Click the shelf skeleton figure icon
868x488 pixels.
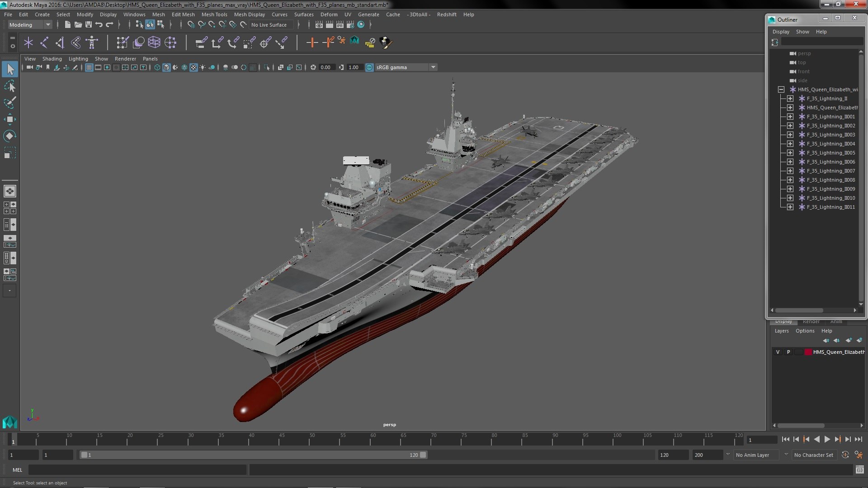point(92,42)
